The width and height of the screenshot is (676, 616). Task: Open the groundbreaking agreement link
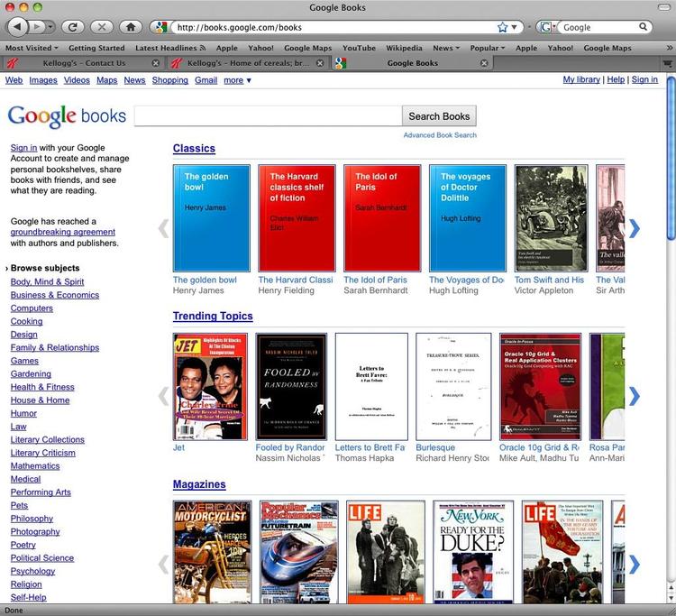(x=63, y=232)
